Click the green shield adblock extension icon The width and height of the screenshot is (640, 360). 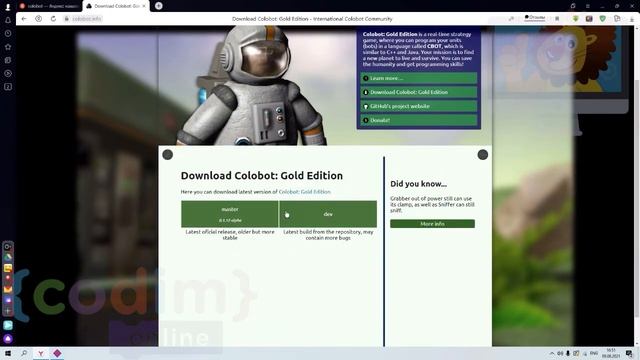[602, 19]
